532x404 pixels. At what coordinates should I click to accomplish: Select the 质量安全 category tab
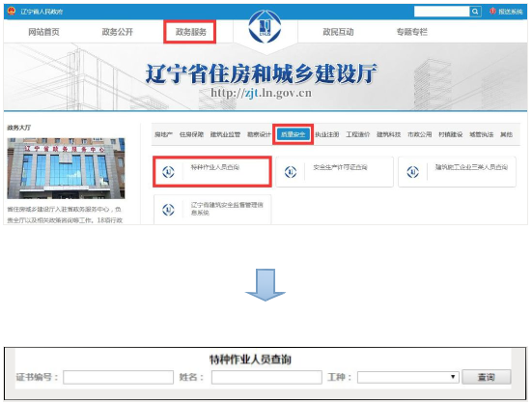click(293, 134)
